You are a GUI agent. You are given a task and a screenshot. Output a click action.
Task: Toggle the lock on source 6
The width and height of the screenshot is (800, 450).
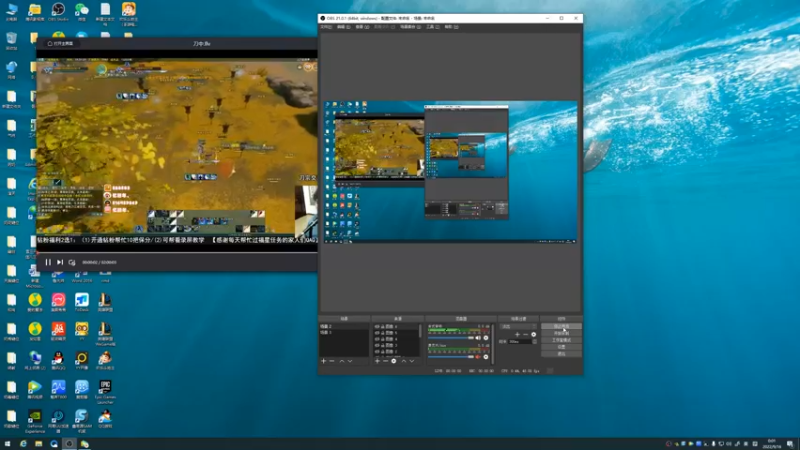pos(382,327)
